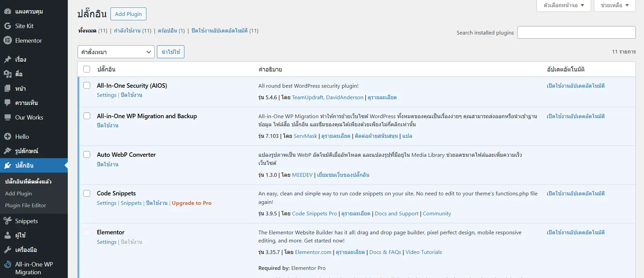Open Elementor plugin Settings link
Image resolution: width=644 pixels, height=278 pixels.
click(106, 242)
